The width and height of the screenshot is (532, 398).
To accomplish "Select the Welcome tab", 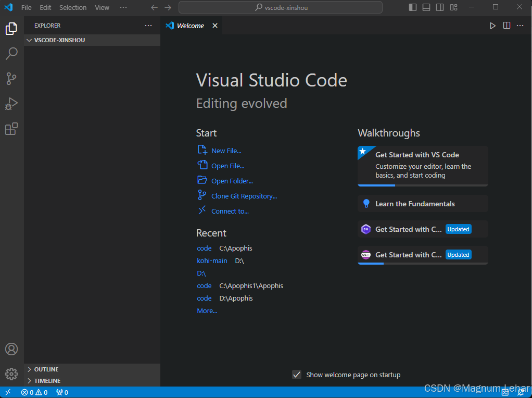I will pyautogui.click(x=191, y=26).
